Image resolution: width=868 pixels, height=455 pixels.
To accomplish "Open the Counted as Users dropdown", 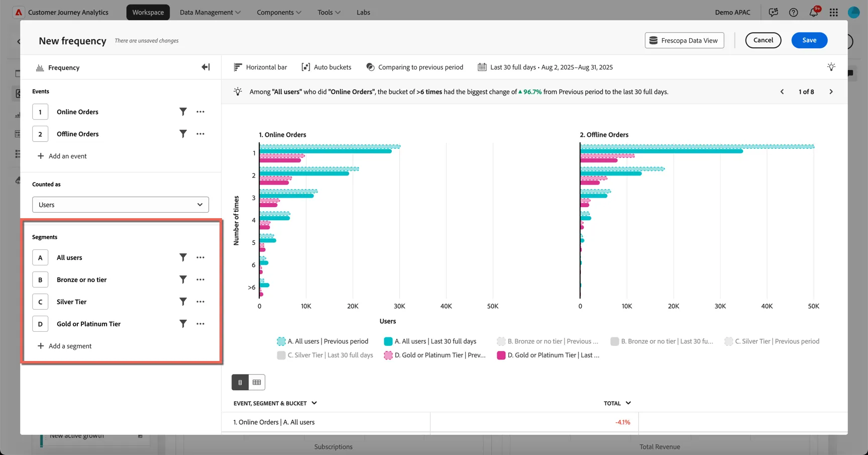I will click(121, 205).
